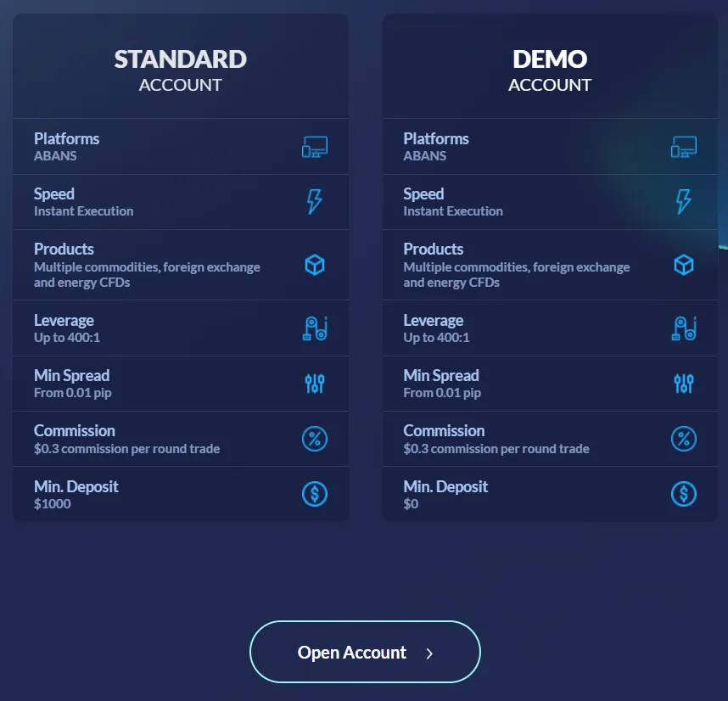
Task: Click the Products cube icon in Standard account
Action: tap(315, 265)
